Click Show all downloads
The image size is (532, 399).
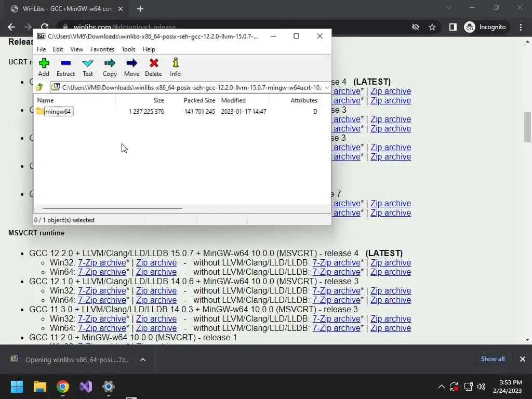(493, 359)
